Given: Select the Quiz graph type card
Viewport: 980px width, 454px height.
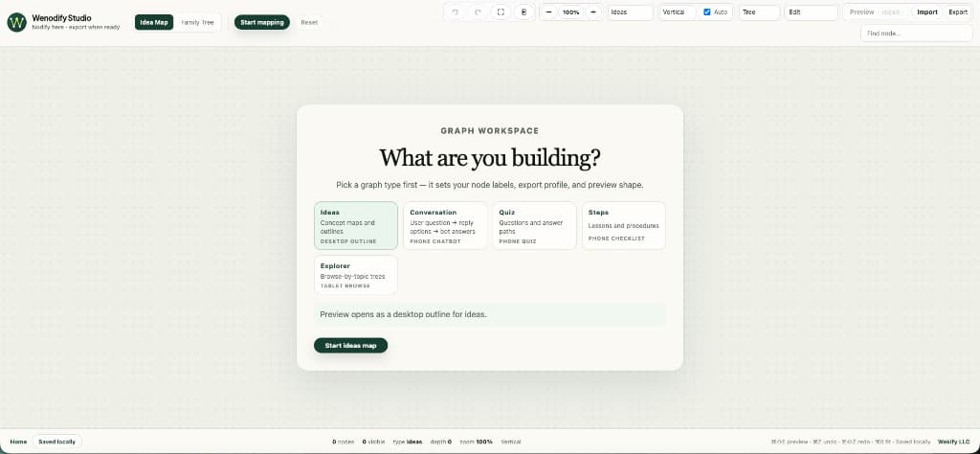Looking at the screenshot, I should point(534,226).
